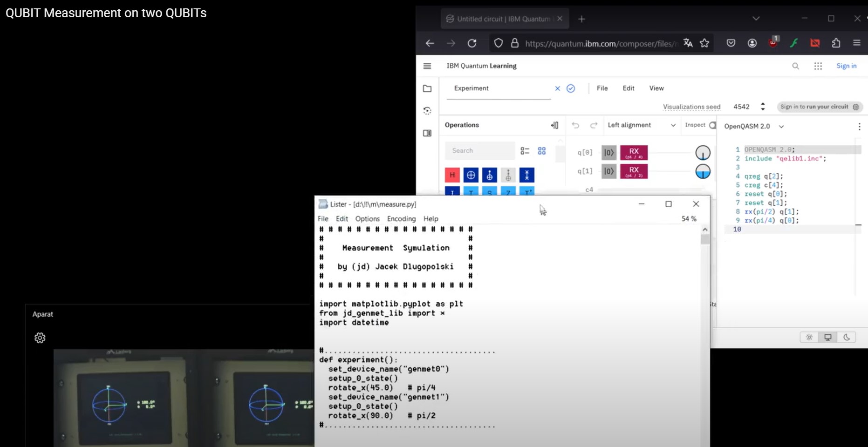Select the CNOT gate in Operations
Image resolution: width=868 pixels, height=447 pixels.
tap(471, 175)
